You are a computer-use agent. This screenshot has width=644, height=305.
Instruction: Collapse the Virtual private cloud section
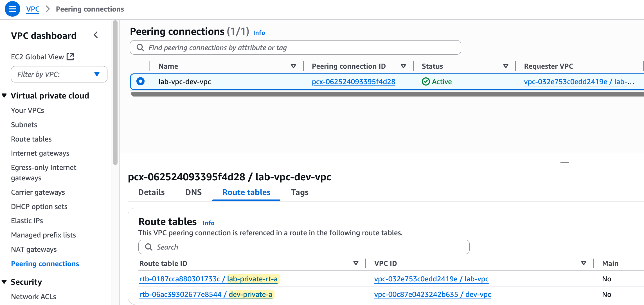[x=4, y=96]
